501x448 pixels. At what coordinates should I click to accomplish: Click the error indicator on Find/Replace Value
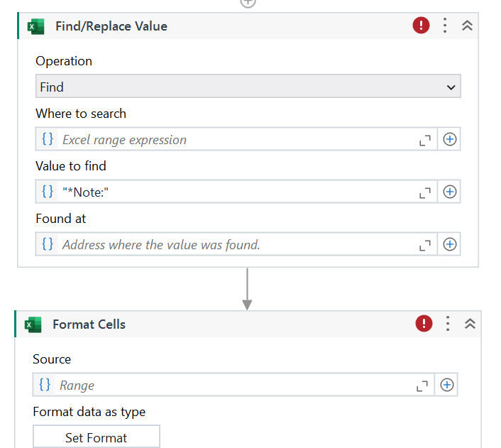421,26
